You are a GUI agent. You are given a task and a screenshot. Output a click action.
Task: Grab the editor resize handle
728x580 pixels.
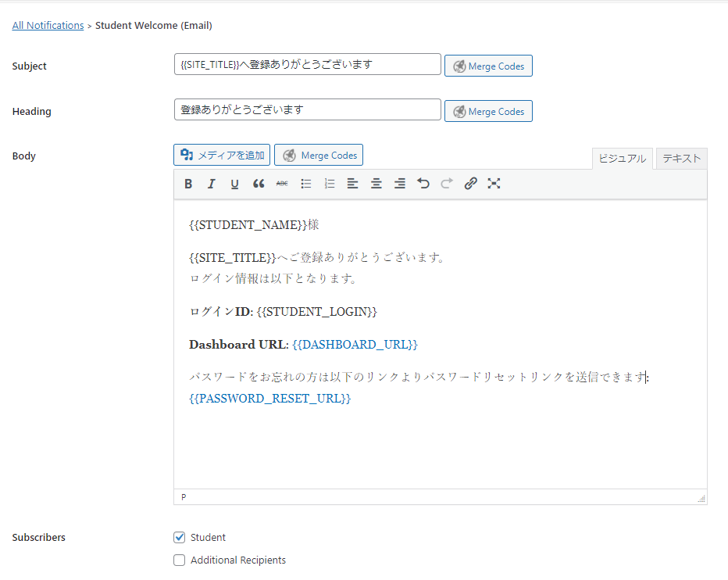point(701,499)
